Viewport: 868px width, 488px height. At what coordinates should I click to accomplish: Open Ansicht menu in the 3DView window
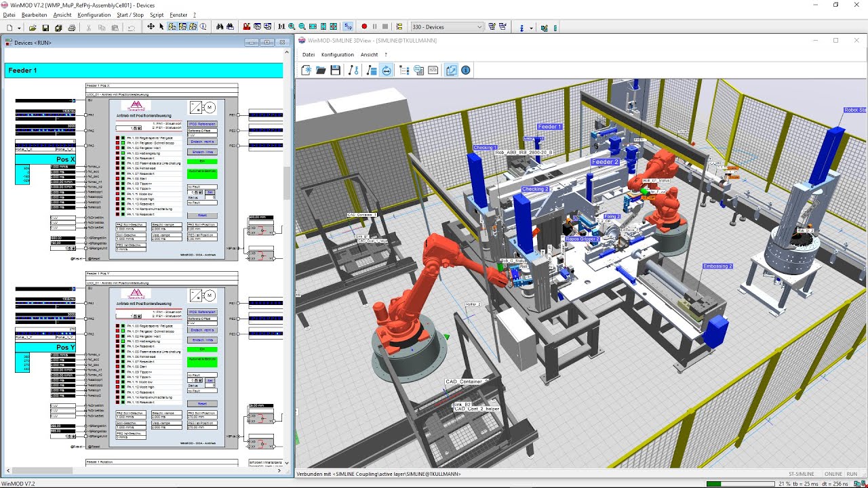369,54
